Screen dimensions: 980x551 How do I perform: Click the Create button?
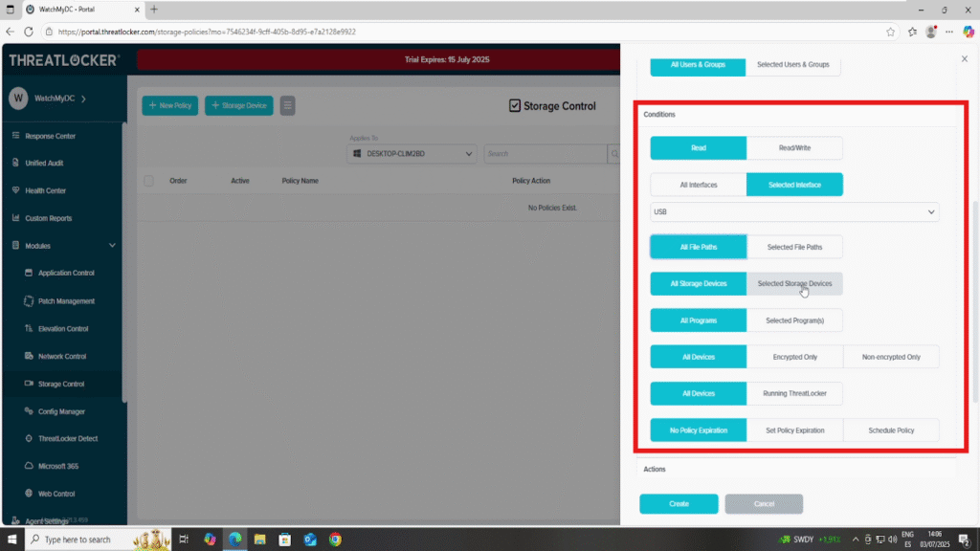click(679, 503)
